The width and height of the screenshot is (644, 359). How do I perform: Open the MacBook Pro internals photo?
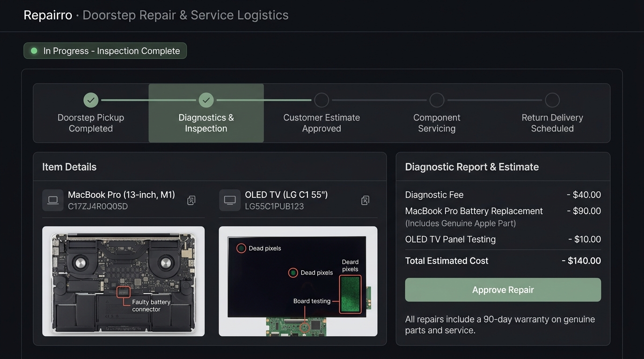124,281
